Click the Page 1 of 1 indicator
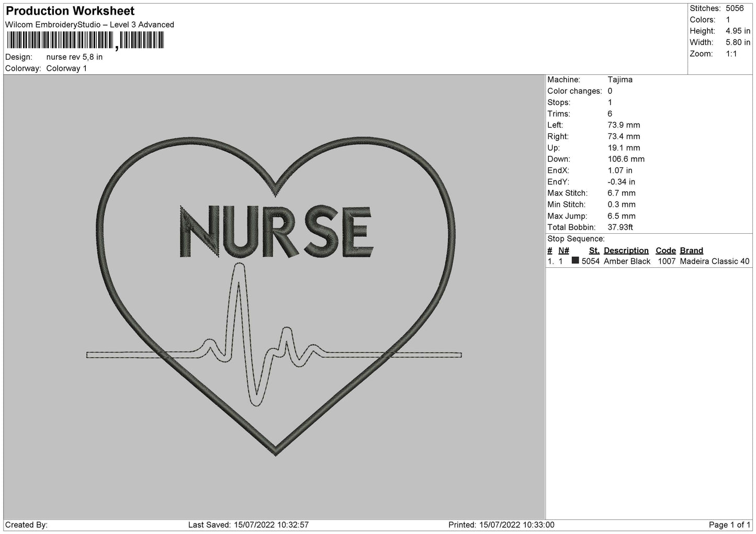 [x=729, y=525]
